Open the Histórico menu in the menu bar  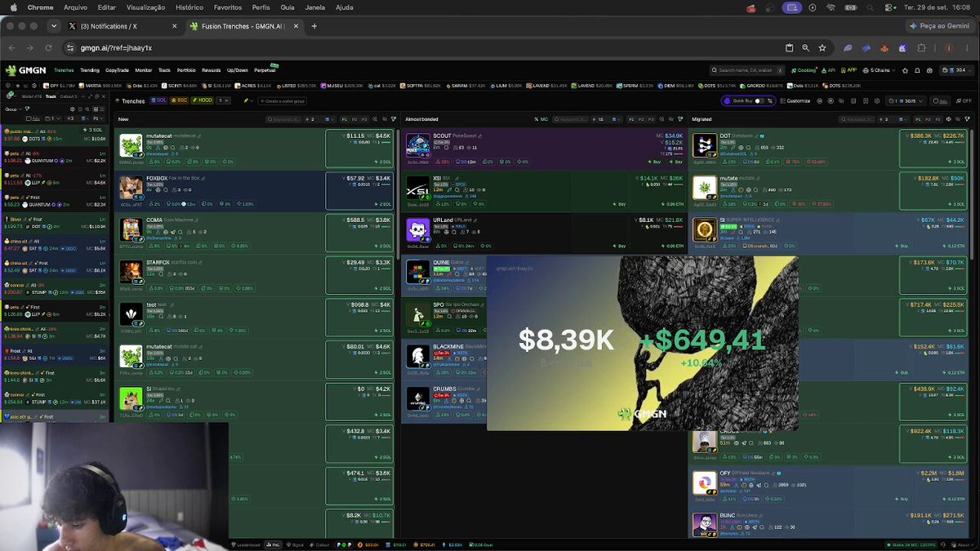189,7
